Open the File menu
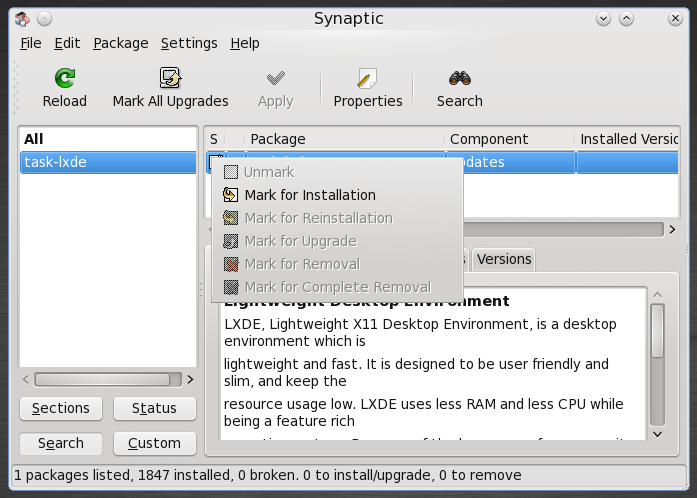 31,43
